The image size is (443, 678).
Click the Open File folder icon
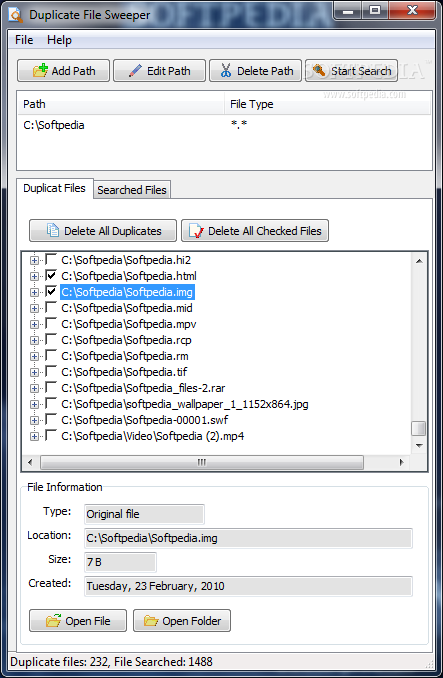54,620
